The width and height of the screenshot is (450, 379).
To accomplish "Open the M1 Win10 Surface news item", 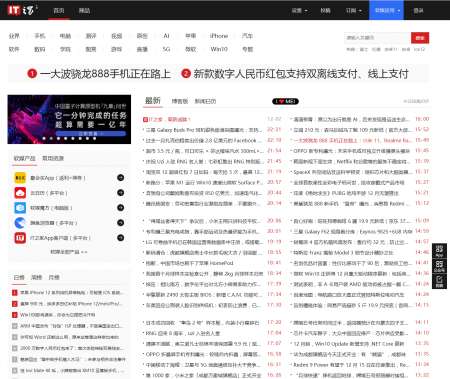I will pyautogui.click(x=204, y=182).
